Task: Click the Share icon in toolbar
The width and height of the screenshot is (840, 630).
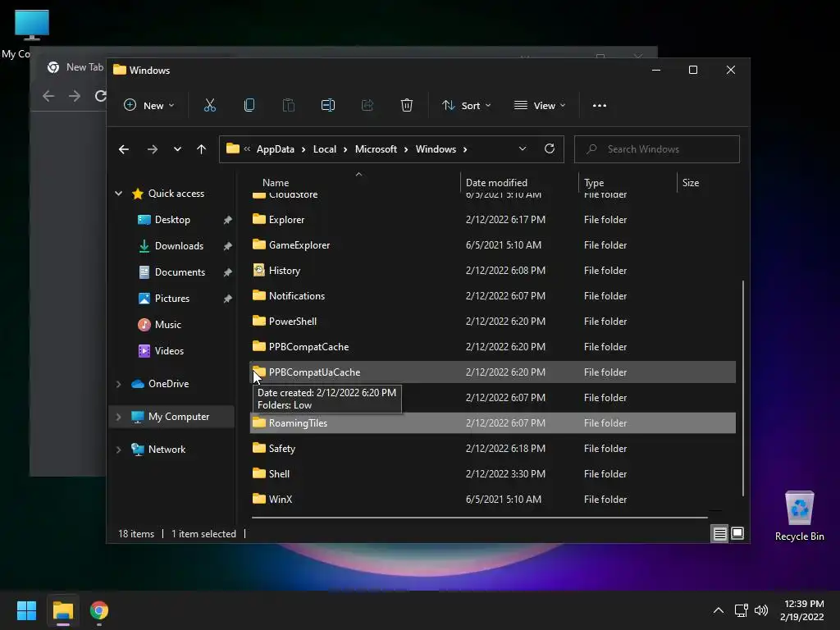Action: click(367, 106)
